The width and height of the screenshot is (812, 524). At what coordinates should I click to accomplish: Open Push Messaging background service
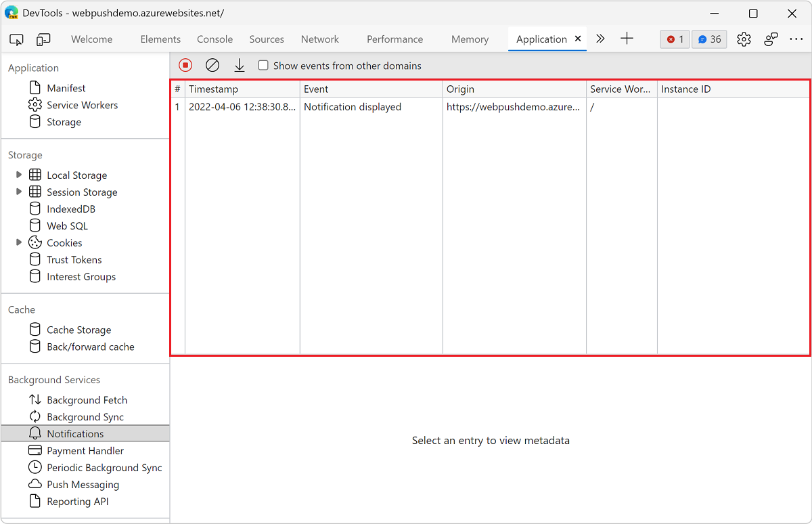(x=83, y=484)
